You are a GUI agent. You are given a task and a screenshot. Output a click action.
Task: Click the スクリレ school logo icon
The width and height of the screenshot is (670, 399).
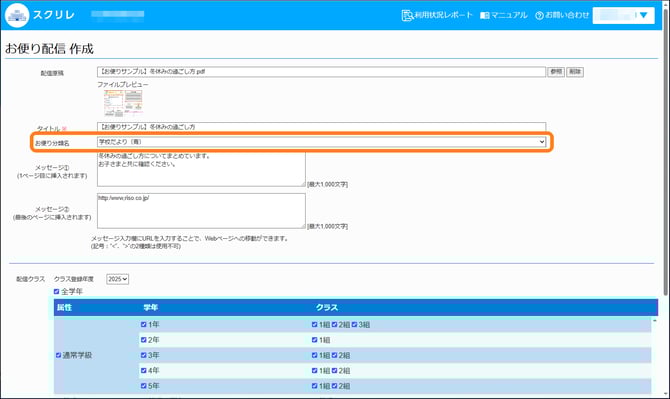pyautogui.click(x=17, y=15)
